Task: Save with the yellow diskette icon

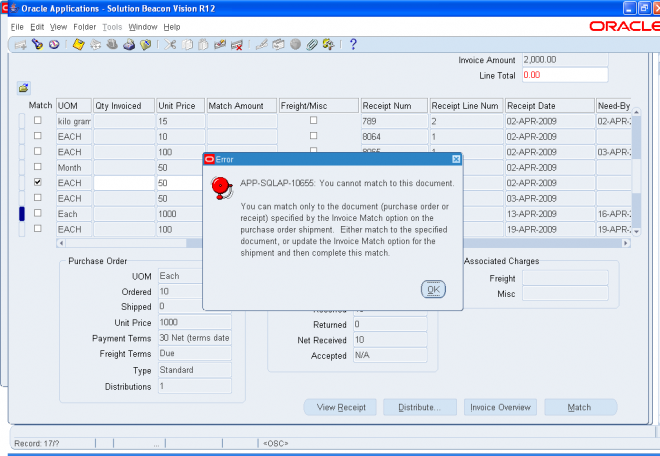Action: coord(78,44)
